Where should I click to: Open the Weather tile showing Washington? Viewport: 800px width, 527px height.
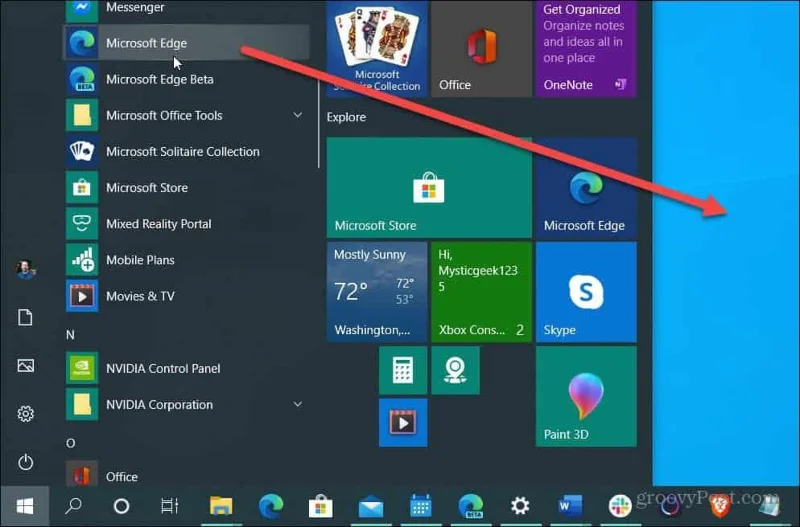(377, 292)
